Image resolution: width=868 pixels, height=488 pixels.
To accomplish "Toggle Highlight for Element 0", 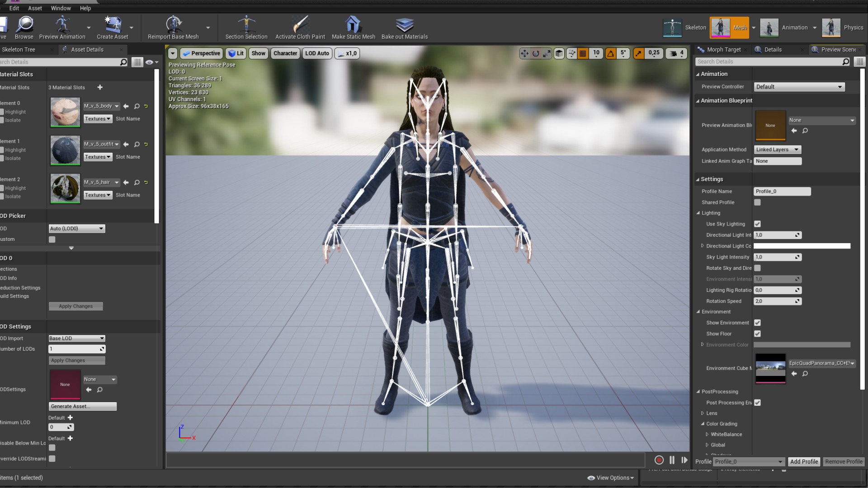I will tap(2, 112).
